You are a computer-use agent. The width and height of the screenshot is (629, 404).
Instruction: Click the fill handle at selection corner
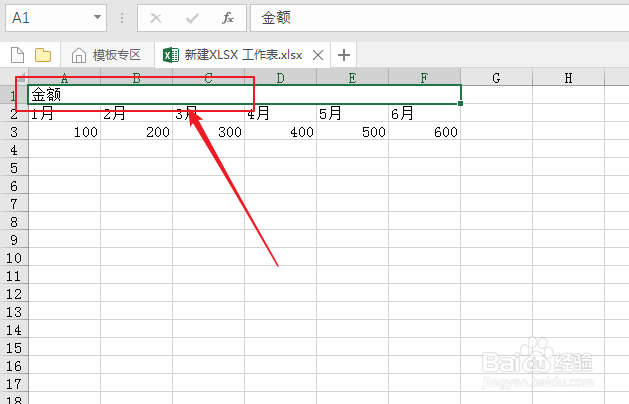(460, 104)
